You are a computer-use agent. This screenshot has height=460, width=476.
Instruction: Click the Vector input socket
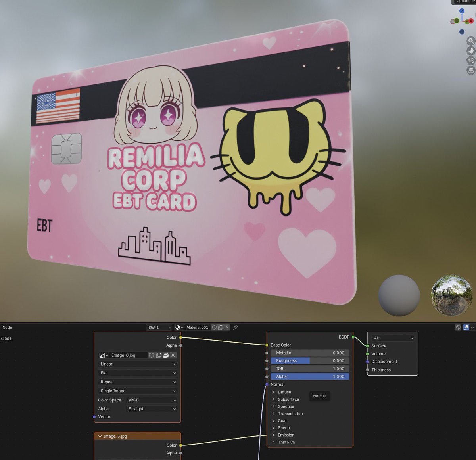[x=94, y=417]
